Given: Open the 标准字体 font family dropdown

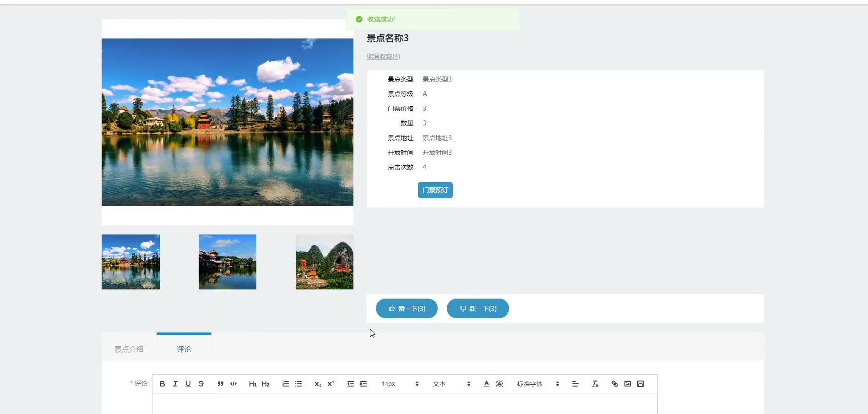Looking at the screenshot, I should tap(538, 384).
